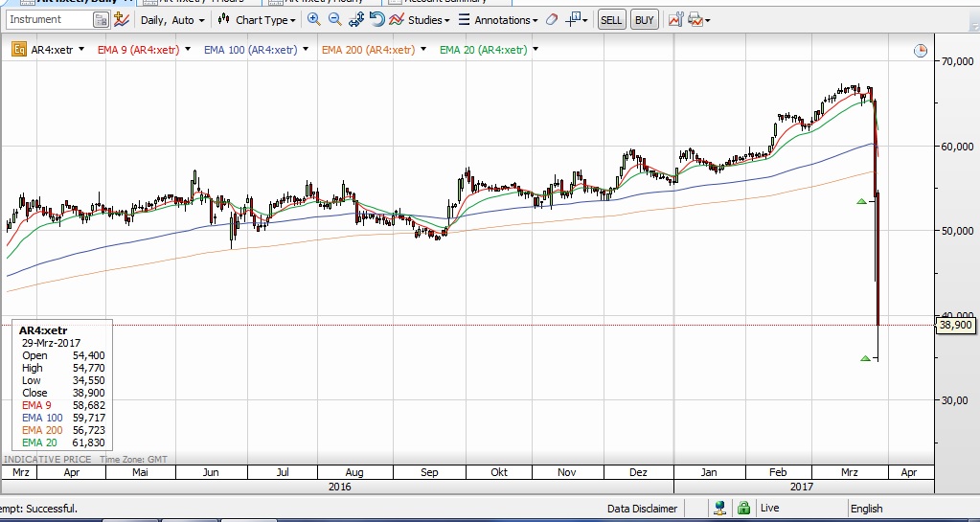Click the Eq instrument type icon
The width and height of the screenshot is (980, 522).
[x=19, y=50]
